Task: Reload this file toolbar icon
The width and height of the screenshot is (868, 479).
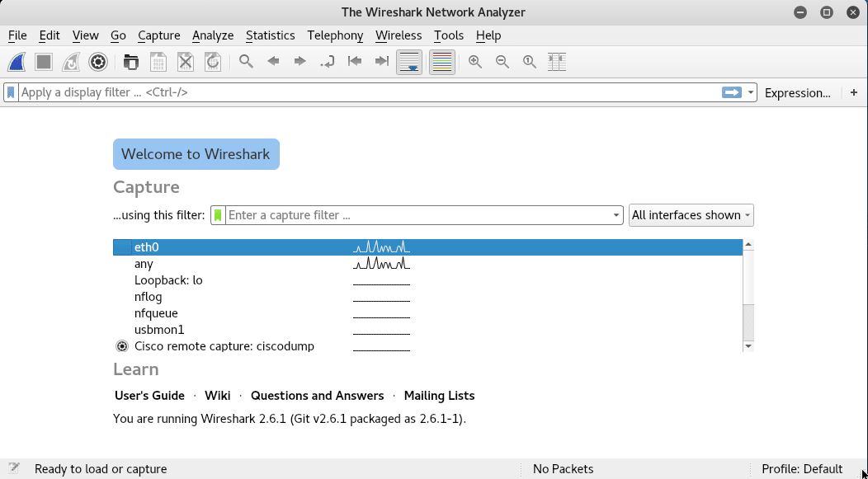Action: [x=213, y=62]
